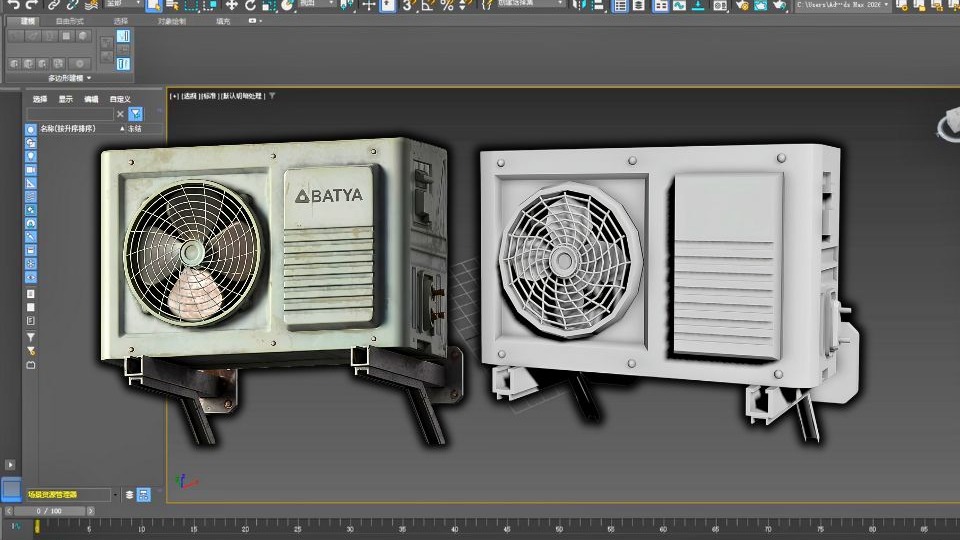Open the Material Editor icon
Screen dimensions: 960x540
[x=721, y=5]
